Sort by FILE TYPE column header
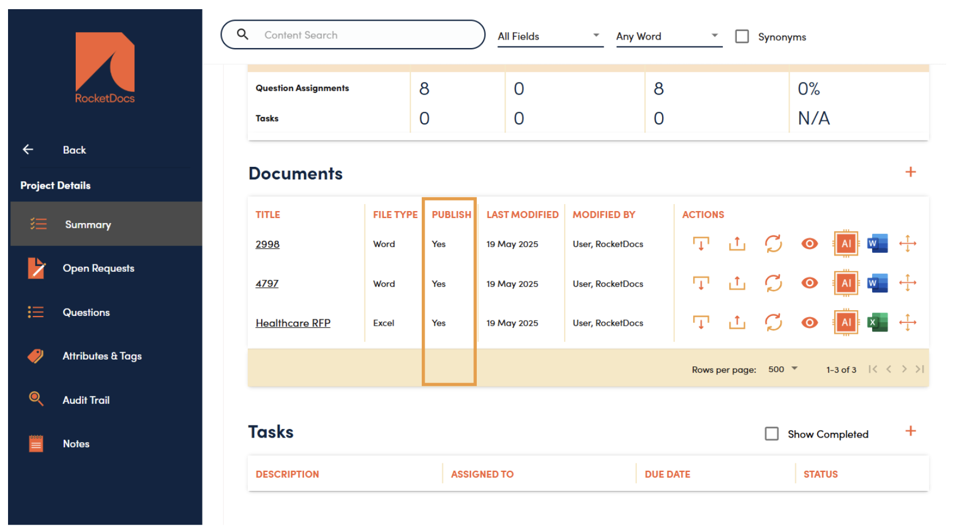 pyautogui.click(x=395, y=214)
